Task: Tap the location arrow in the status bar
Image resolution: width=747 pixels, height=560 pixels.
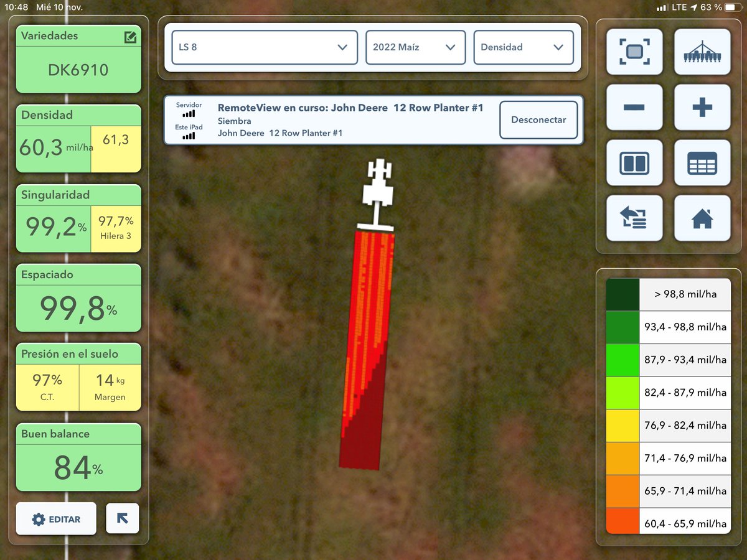Action: click(x=693, y=7)
